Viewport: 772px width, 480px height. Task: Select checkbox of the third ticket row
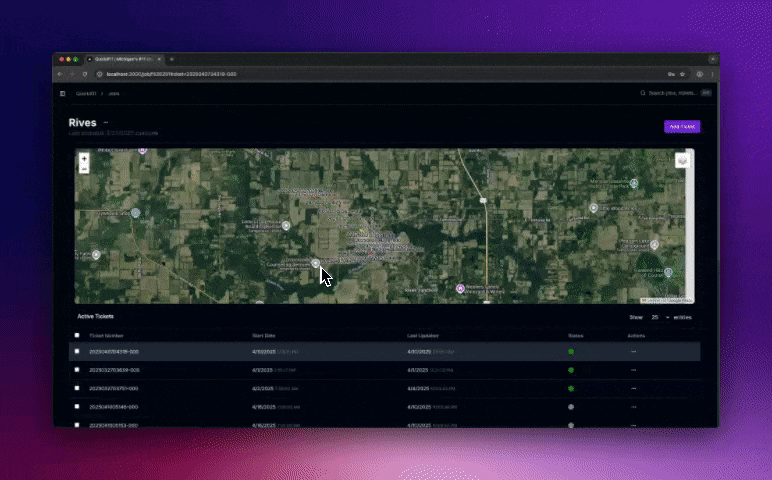[x=77, y=388]
